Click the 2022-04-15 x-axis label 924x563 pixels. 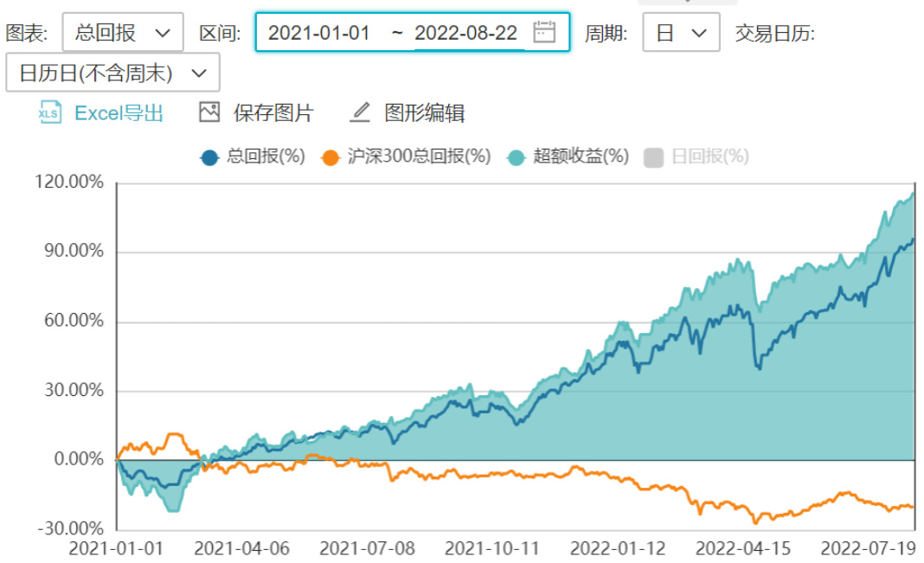pos(742,549)
